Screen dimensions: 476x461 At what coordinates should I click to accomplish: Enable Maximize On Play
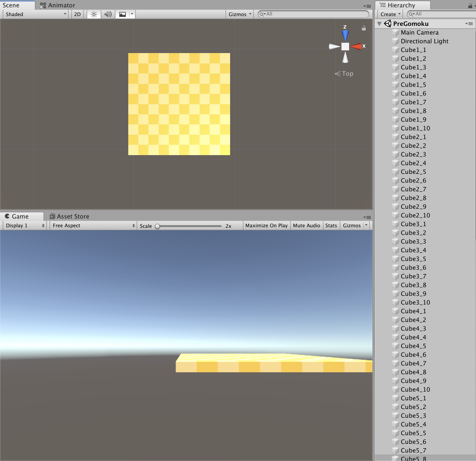[x=266, y=226]
